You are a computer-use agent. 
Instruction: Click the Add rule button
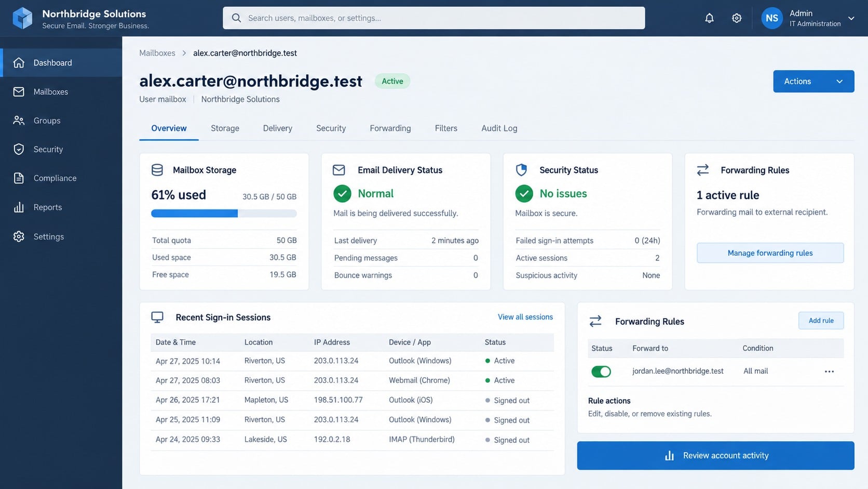(x=821, y=321)
